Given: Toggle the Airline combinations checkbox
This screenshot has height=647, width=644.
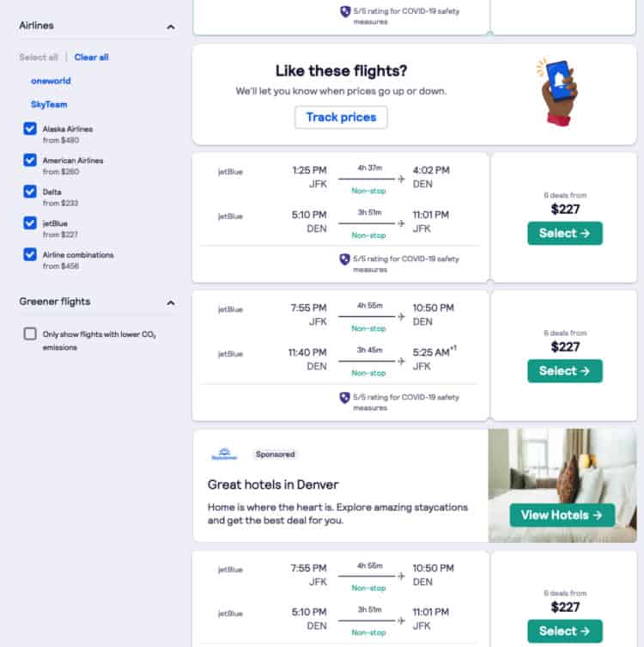Looking at the screenshot, I should coord(30,254).
